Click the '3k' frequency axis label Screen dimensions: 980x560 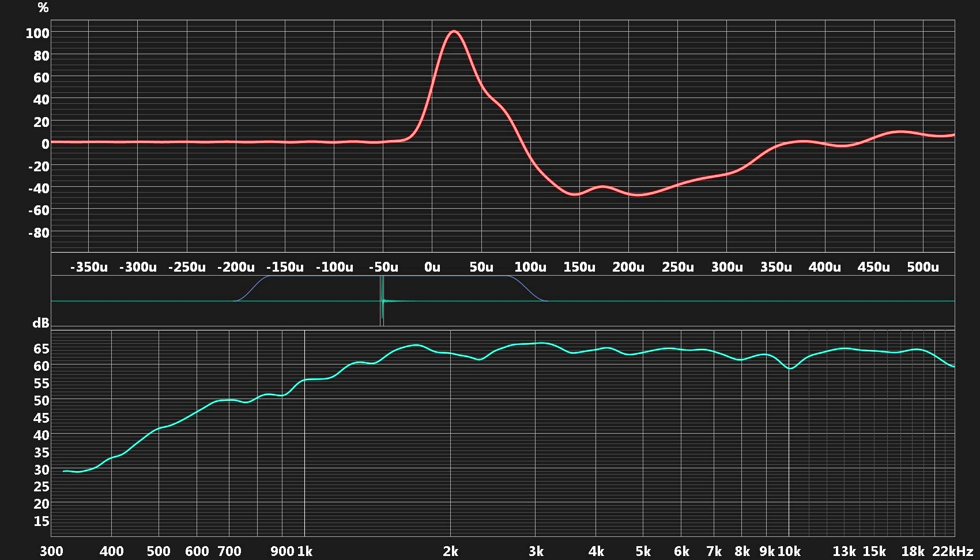tap(536, 551)
